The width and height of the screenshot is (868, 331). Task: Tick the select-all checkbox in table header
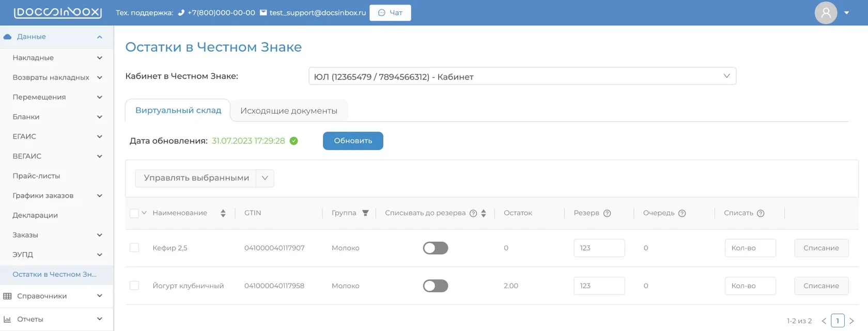(134, 213)
